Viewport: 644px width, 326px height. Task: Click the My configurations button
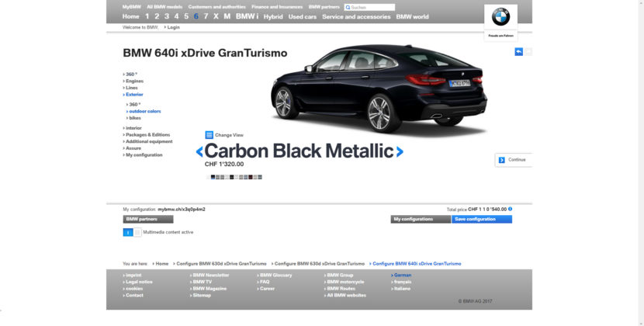coord(421,219)
